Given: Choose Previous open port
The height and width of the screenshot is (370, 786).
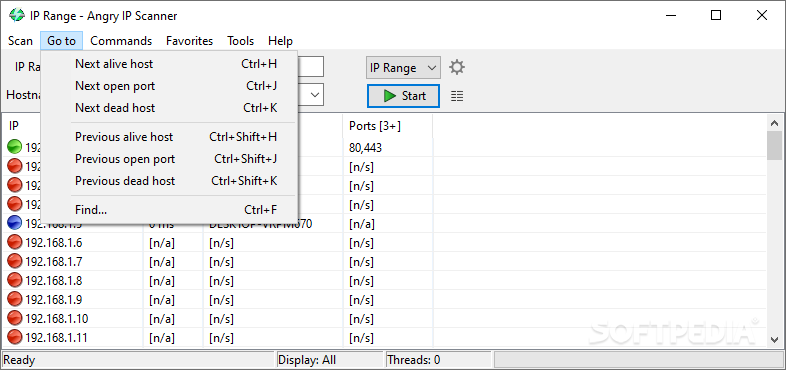Looking at the screenshot, I should [x=169, y=159].
